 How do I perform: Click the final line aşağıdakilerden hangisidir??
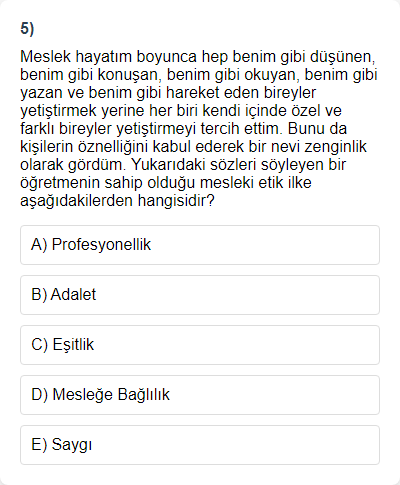point(117,201)
